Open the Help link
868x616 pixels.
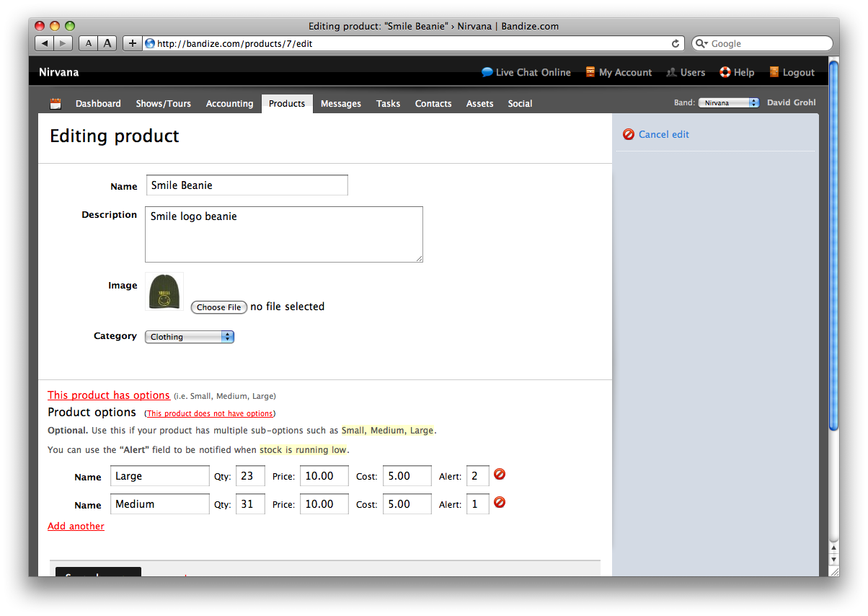click(x=744, y=72)
